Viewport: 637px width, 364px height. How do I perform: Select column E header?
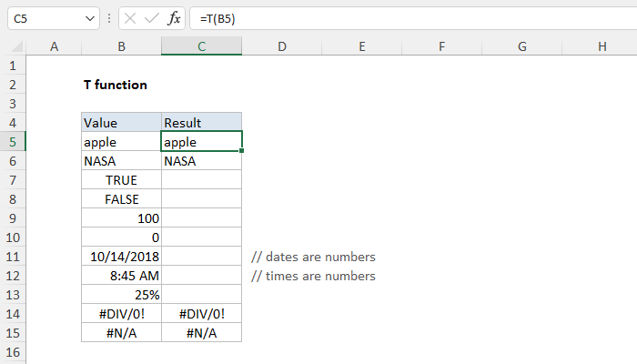pyautogui.click(x=362, y=46)
